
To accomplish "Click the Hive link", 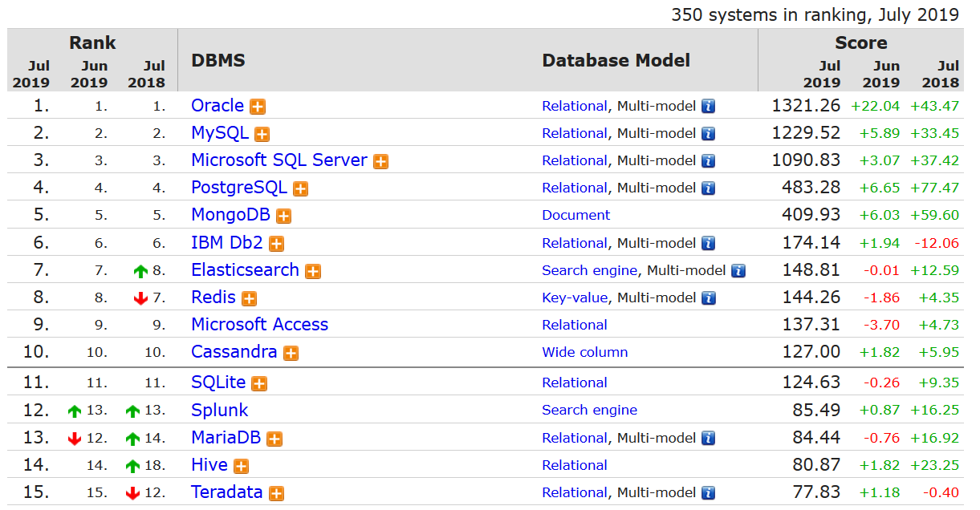I will pos(209,464).
